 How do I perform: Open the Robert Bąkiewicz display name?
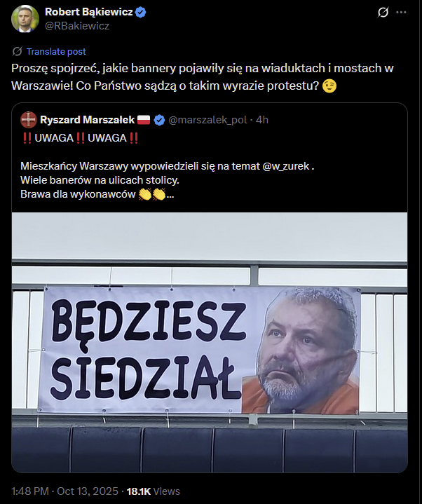[x=89, y=12]
